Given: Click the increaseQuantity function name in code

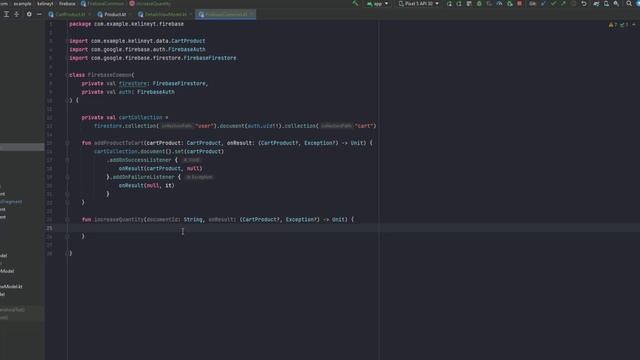Looking at the screenshot, I should [x=119, y=220].
